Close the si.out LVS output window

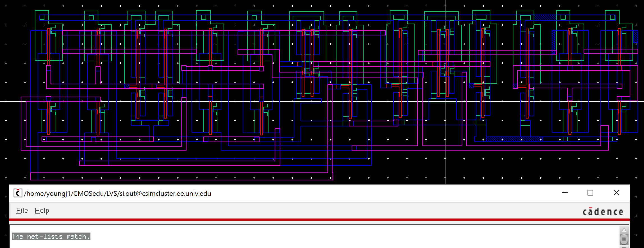(616, 193)
